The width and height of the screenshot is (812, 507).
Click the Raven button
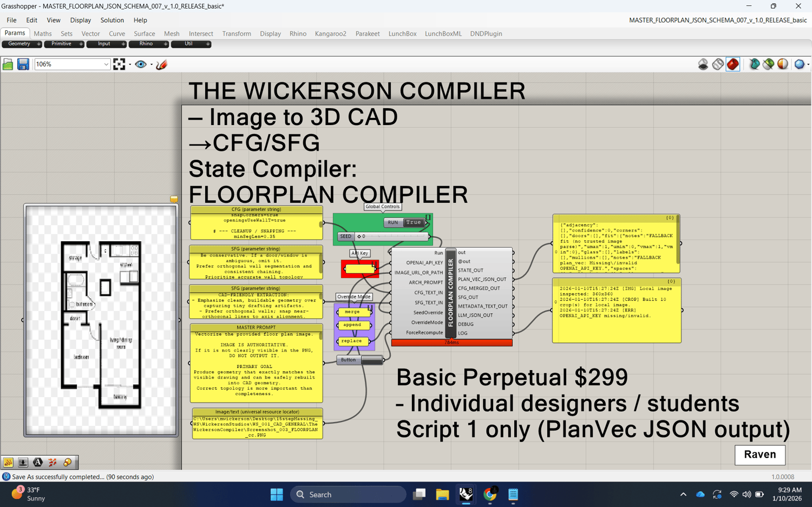760,455
